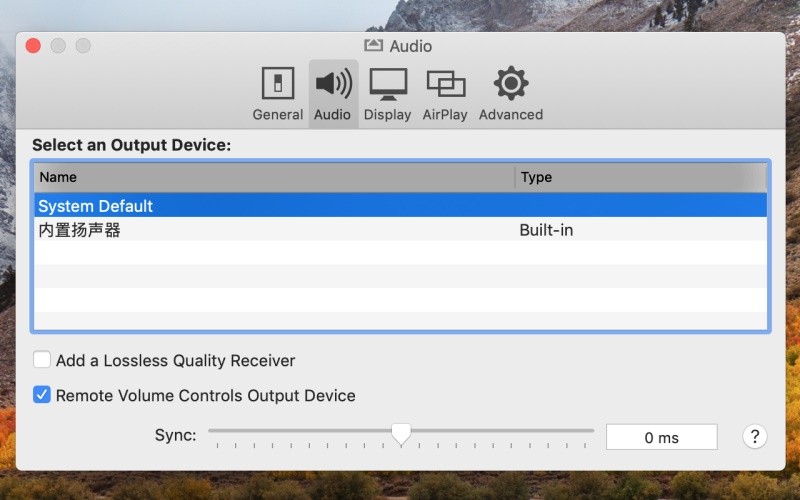This screenshot has height=500, width=800.
Task: Switch to the General tab label
Action: [x=278, y=114]
